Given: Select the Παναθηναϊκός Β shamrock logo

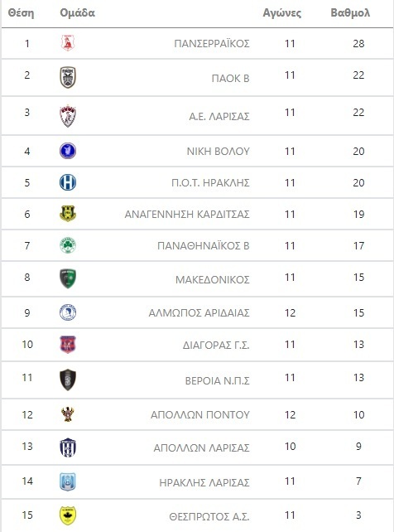Looking at the screenshot, I should click(x=68, y=245).
